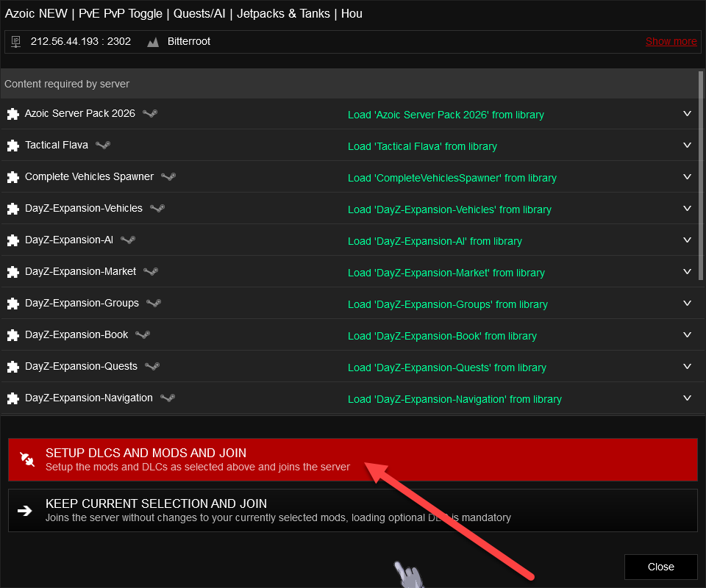Select Load 'DayZ-Expansion-Vehicles' from library
The height and width of the screenshot is (588, 706).
[449, 209]
